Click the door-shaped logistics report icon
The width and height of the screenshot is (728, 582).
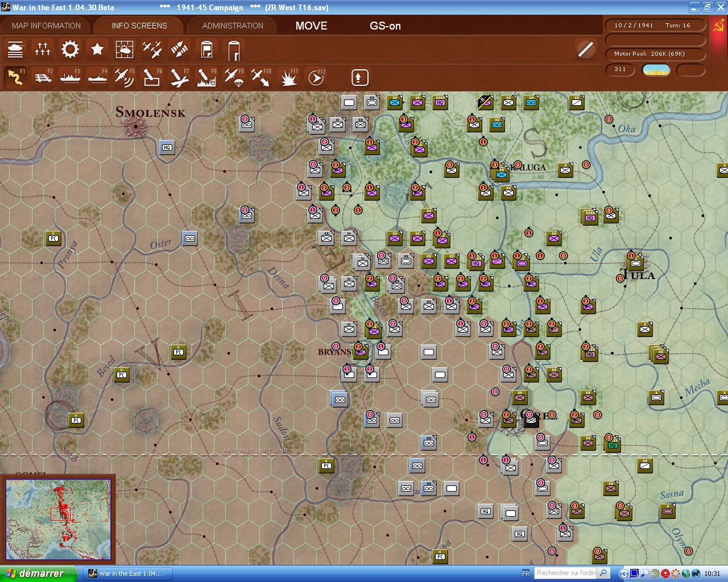pos(234,50)
